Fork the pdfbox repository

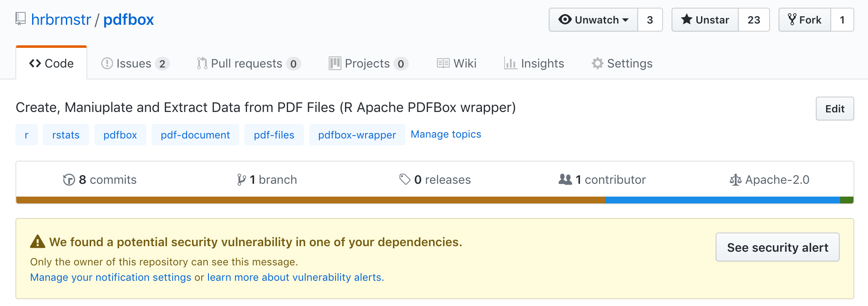tap(805, 20)
